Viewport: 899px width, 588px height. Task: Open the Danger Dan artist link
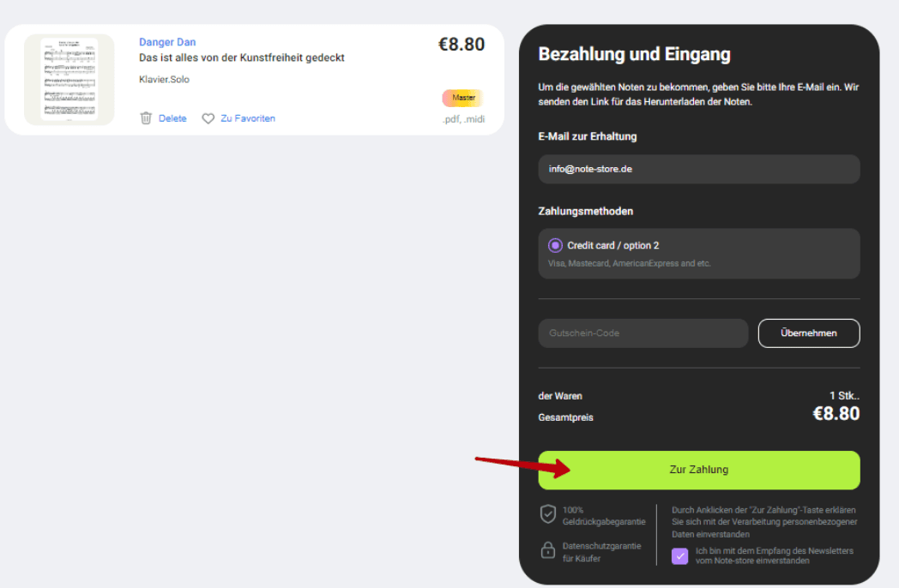click(167, 42)
